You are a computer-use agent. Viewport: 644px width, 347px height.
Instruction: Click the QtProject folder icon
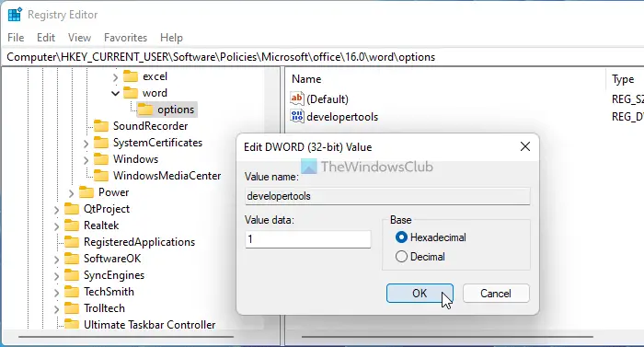pos(72,209)
